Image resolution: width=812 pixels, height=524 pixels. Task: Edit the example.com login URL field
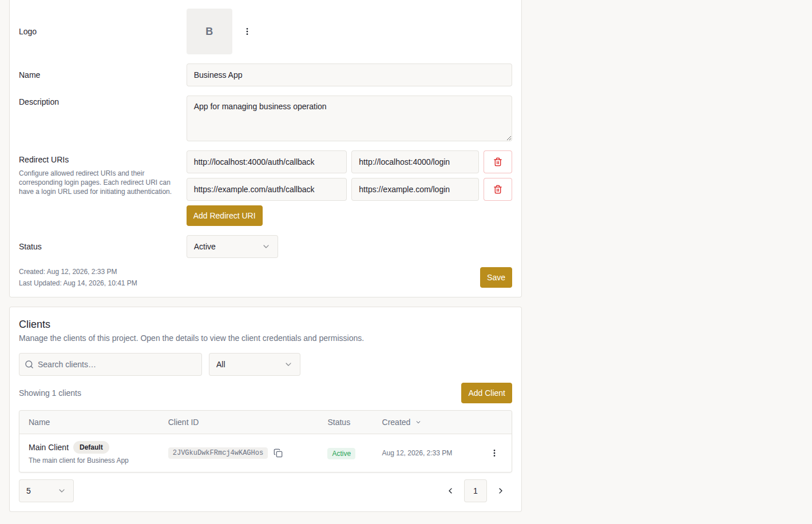click(415, 189)
